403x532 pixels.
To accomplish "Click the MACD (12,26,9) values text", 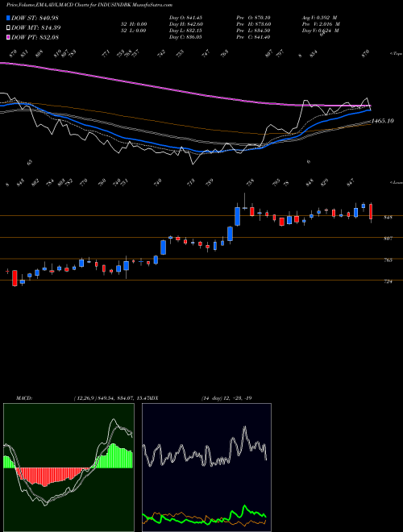I will [x=111, y=398].
